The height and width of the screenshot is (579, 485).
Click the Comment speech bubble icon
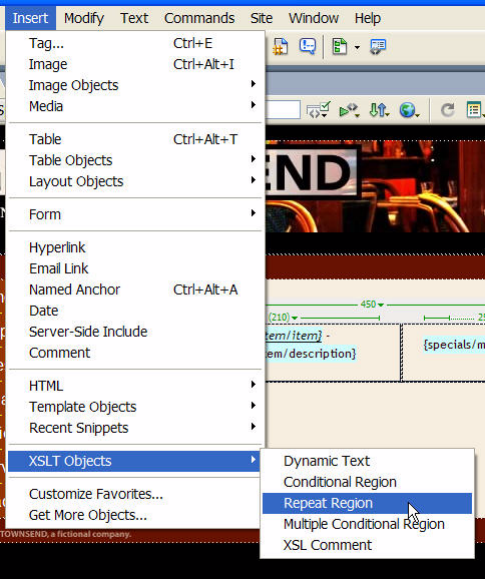coord(307,47)
